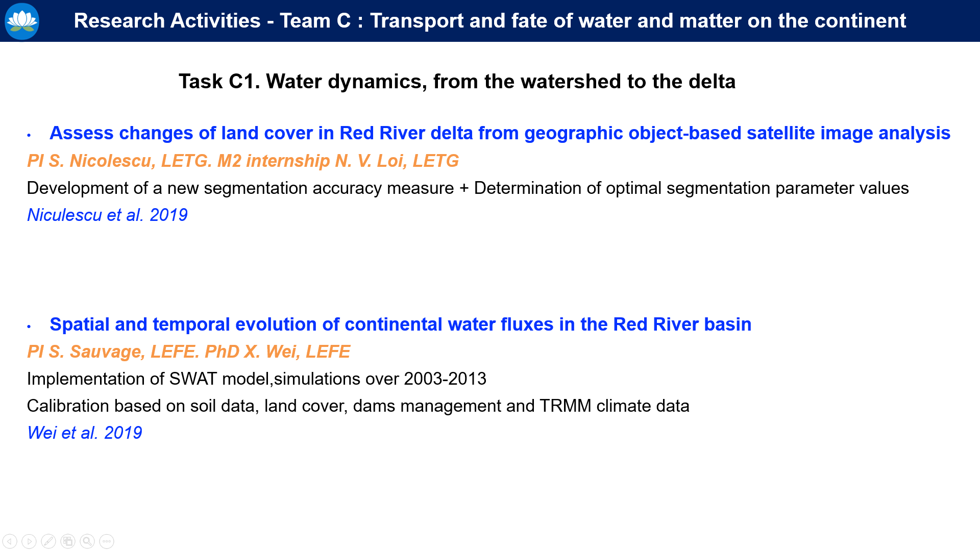Click the bullet before Spatial and temporal heading
Screen dimensions: 980x551
click(29, 327)
